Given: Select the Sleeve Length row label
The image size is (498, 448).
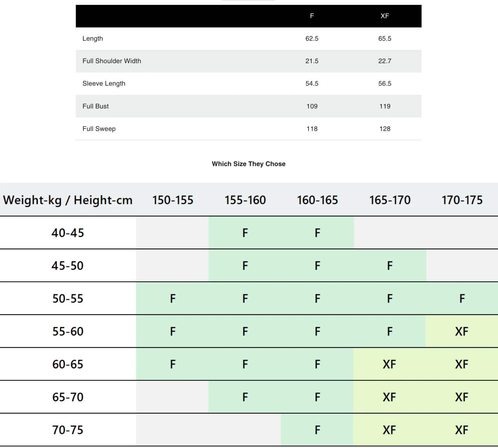Looking at the screenshot, I should click(x=104, y=83).
